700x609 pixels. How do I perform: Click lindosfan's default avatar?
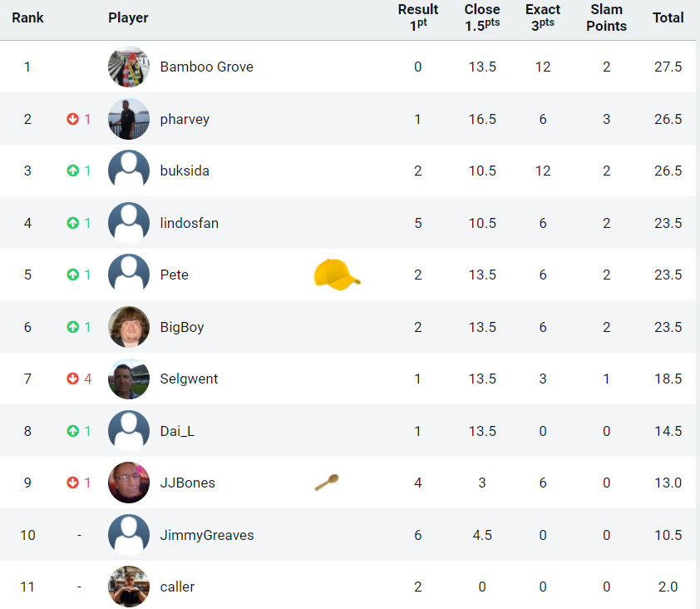tap(129, 222)
